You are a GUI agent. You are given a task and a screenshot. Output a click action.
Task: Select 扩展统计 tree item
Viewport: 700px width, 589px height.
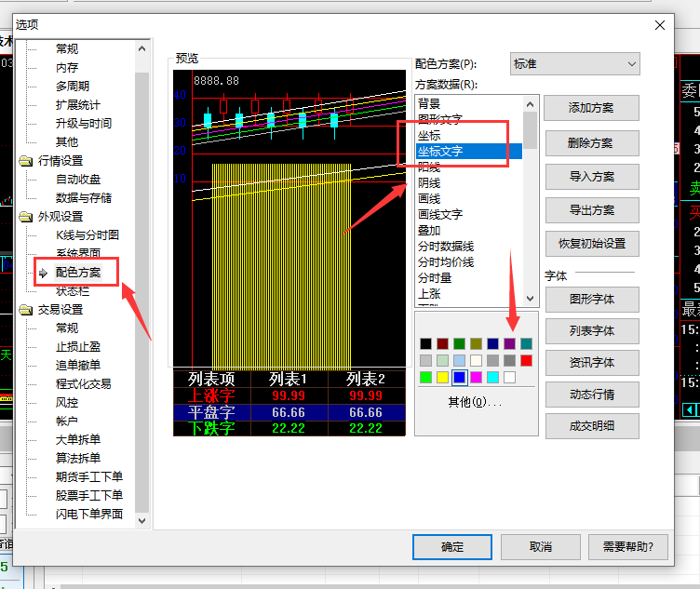pyautogui.click(x=78, y=105)
